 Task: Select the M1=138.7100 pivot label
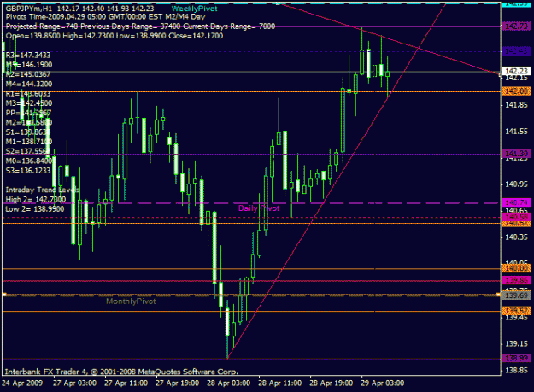click(x=29, y=142)
